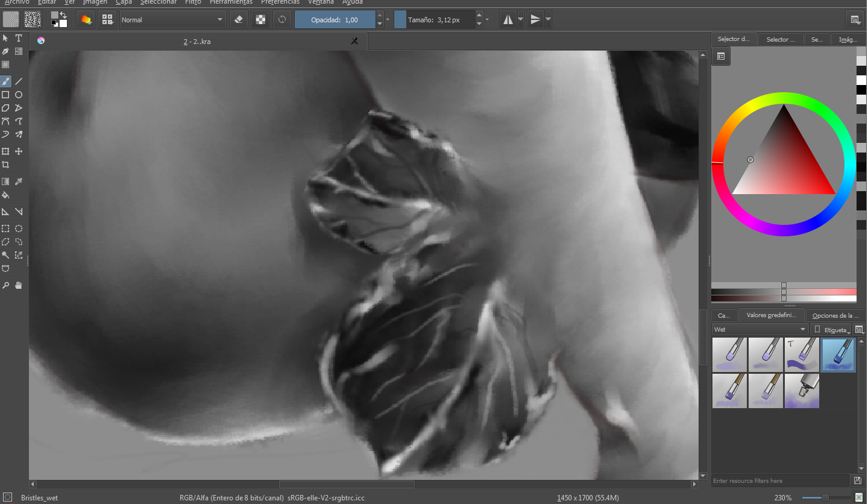The width and height of the screenshot is (868, 504).
Task: Switch to the Opciones de la herramienta tab
Action: tap(836, 315)
